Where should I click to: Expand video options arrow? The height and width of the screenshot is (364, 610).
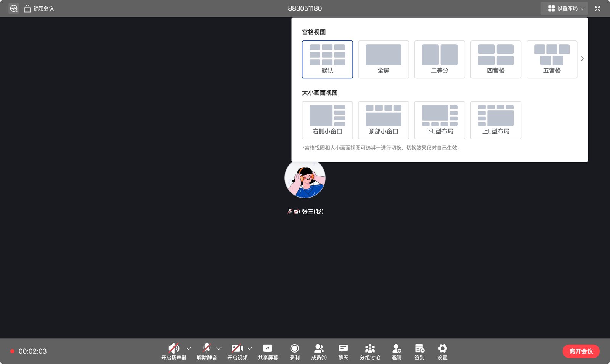tap(249, 348)
